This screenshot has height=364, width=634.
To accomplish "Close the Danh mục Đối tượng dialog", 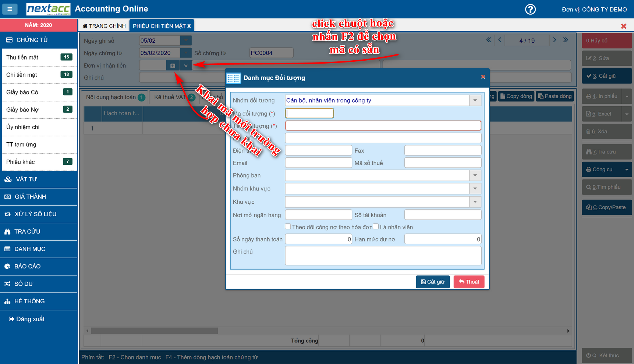I will coord(483,77).
